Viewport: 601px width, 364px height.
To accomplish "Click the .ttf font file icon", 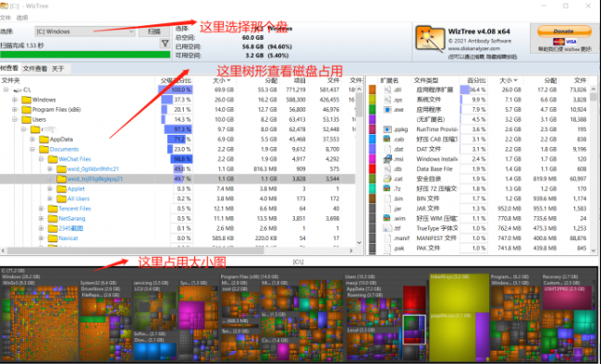I will 387,228.
